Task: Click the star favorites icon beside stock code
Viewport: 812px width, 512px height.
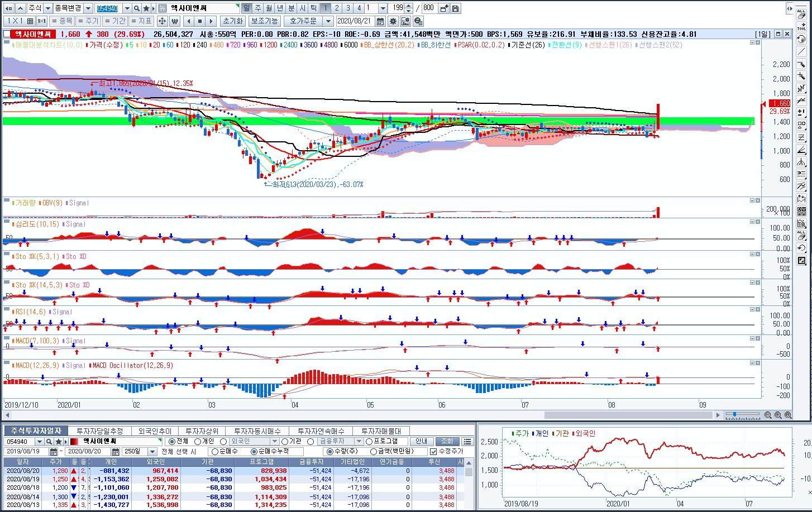Action: (146, 8)
